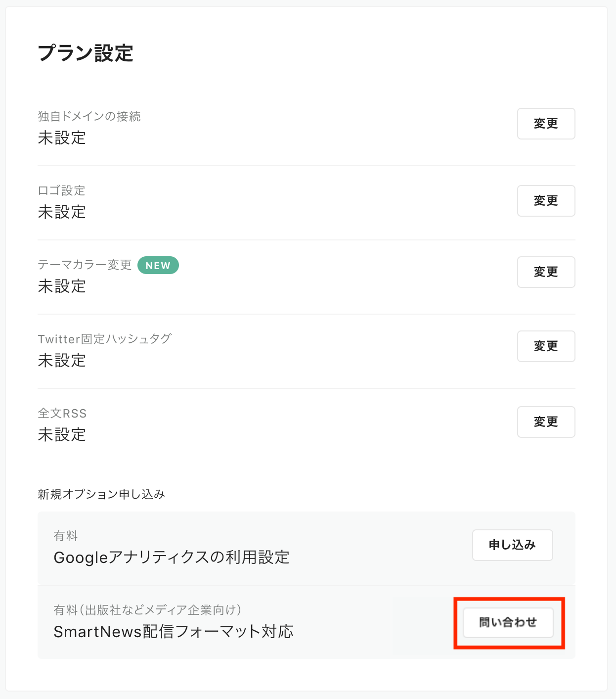Screen dimensions: 616x699
Task: Change the 全文RSS setting via 変更
Action: point(546,422)
